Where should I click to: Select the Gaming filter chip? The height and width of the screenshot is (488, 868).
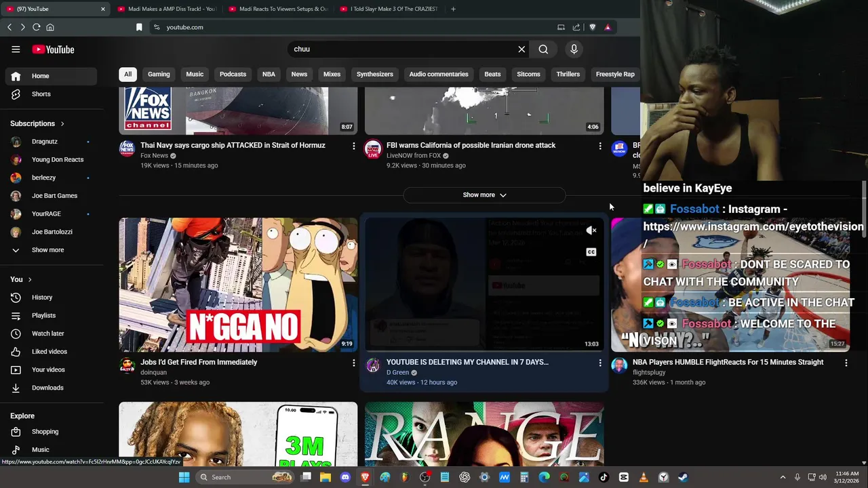(159, 75)
